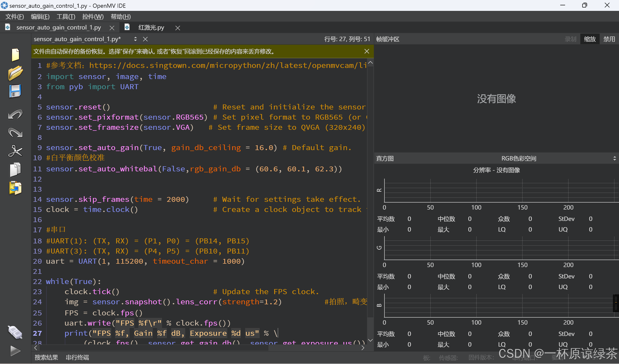Dismiss the yellow auto-backup notification bar
Screen dimensions: 619x364
pyautogui.click(x=367, y=51)
